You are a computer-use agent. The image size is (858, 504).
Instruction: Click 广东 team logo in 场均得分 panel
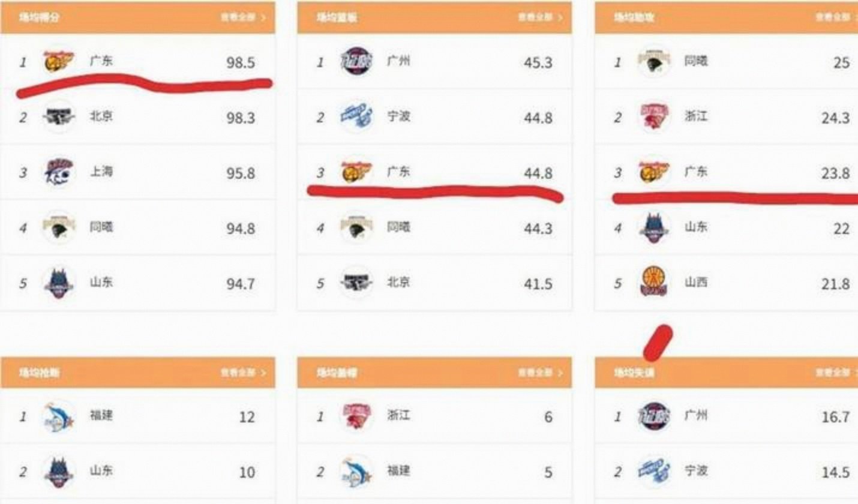coord(59,61)
